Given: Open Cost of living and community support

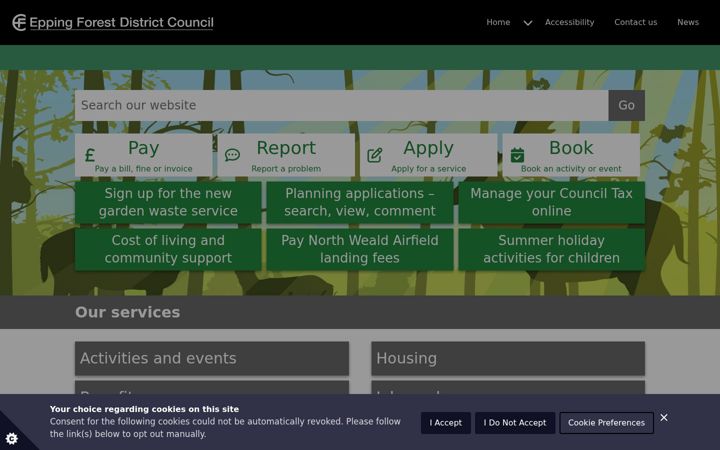Looking at the screenshot, I should (168, 249).
